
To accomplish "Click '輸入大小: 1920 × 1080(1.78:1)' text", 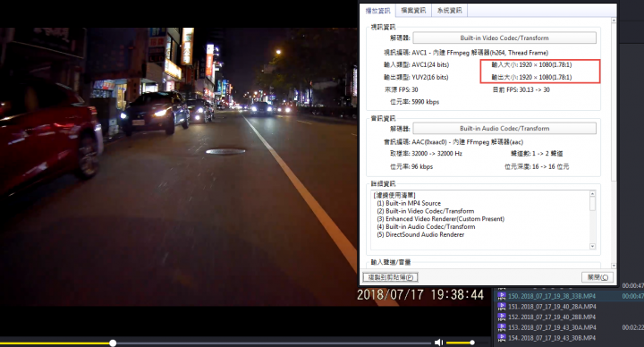I will click(531, 64).
